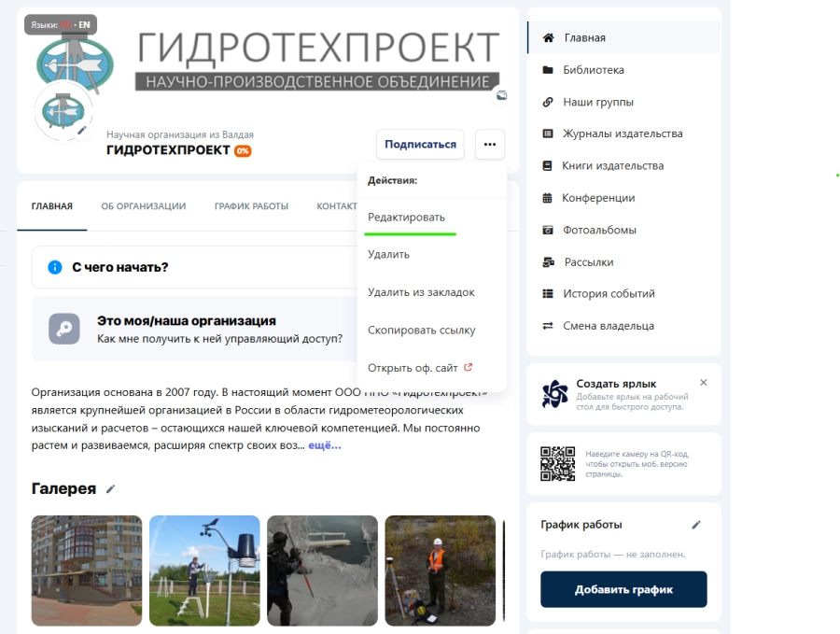Click the change cover image icon on banner
This screenshot has height=634, width=840.
pyautogui.click(x=501, y=95)
